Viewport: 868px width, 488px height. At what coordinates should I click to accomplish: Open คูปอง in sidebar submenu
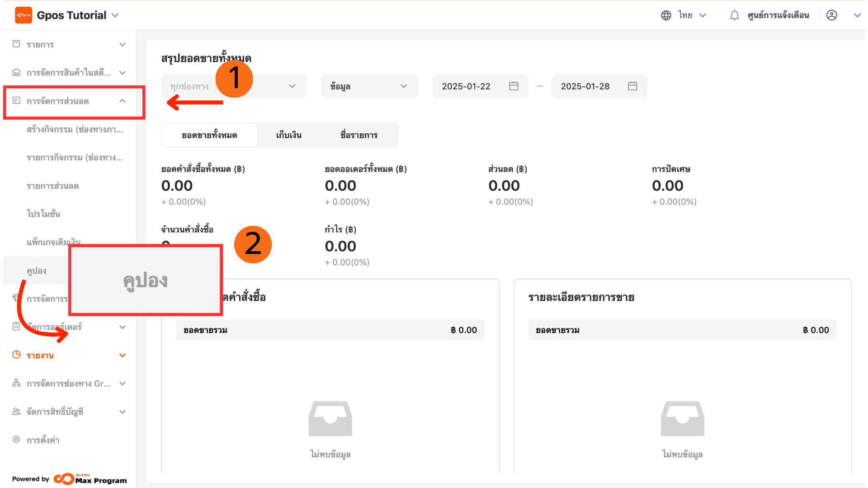click(37, 271)
